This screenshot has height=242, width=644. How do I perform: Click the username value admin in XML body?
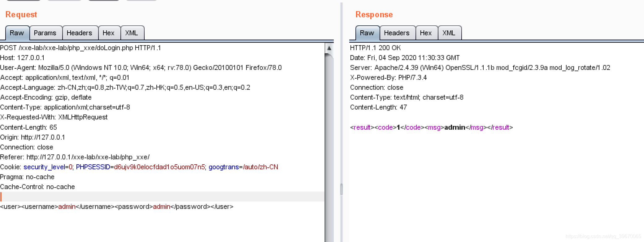pyautogui.click(x=67, y=207)
